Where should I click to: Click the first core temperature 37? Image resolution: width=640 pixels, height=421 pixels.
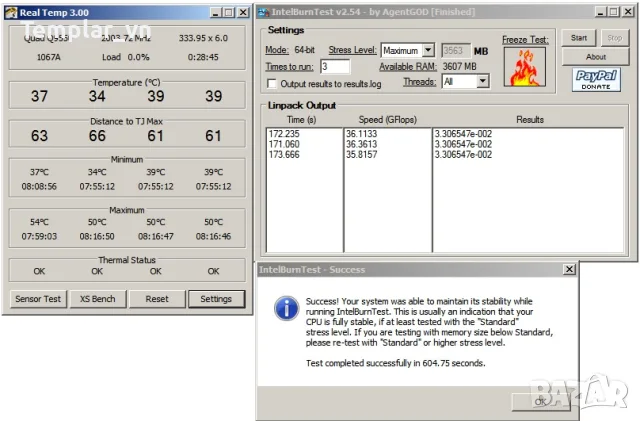(x=39, y=96)
